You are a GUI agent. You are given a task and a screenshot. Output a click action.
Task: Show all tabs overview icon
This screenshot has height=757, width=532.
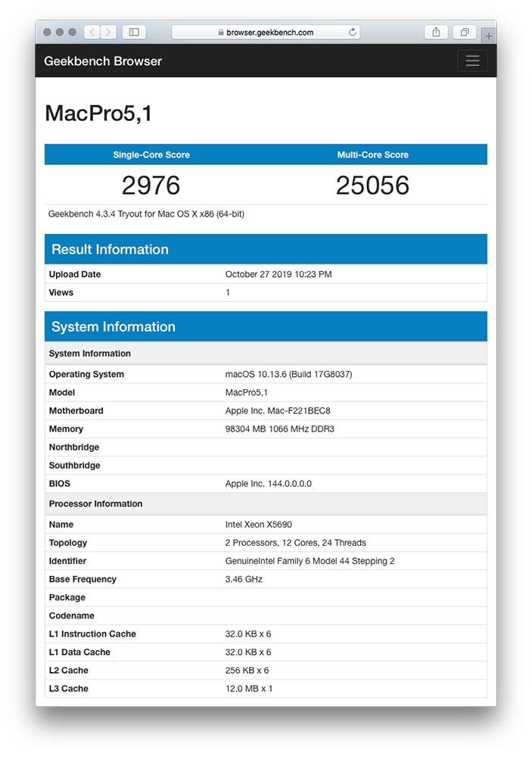point(464,32)
